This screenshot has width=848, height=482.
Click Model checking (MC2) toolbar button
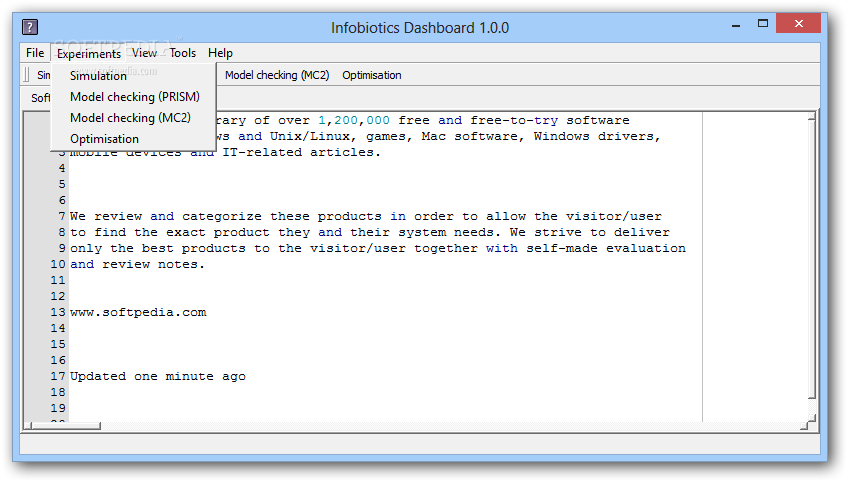click(x=277, y=75)
